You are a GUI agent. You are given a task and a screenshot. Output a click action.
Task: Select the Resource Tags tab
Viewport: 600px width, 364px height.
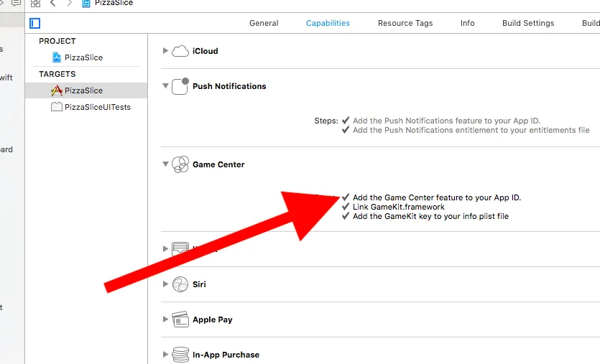coord(405,23)
